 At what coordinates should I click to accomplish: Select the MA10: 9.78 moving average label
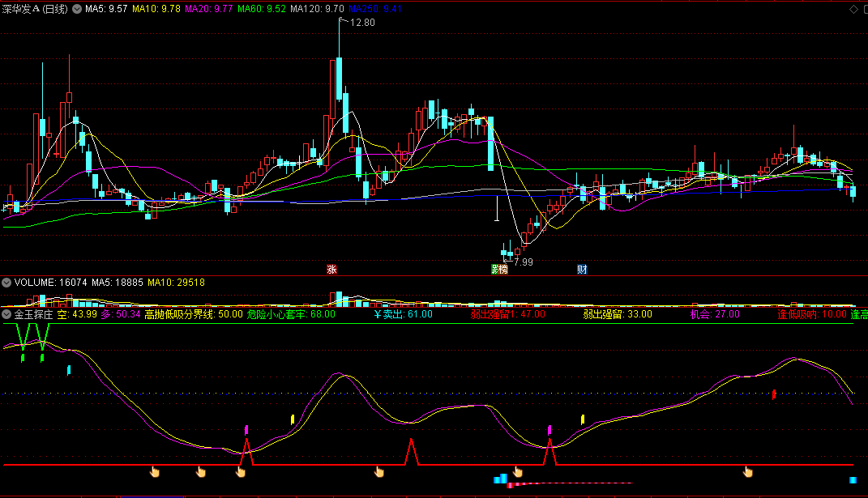(156, 9)
